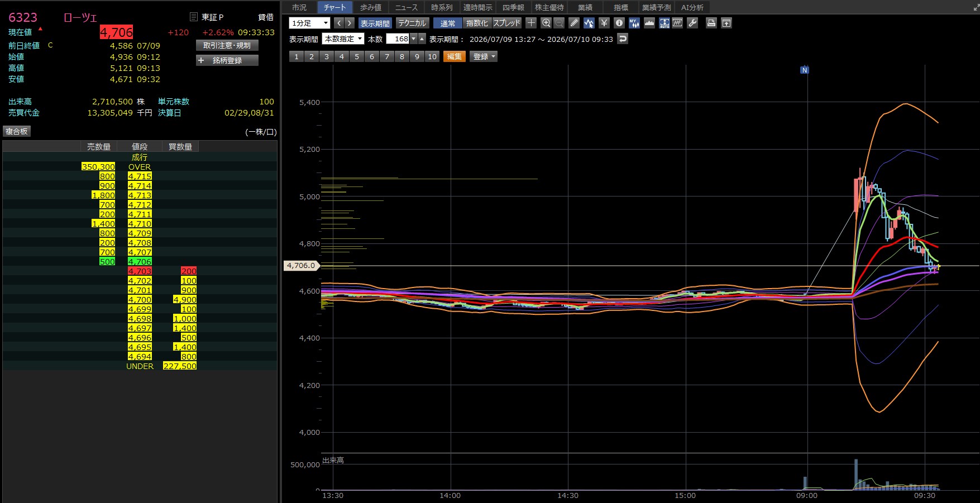The width and height of the screenshot is (980, 503).
Task: Click the plus icon on 銘柄登録
Action: [202, 60]
